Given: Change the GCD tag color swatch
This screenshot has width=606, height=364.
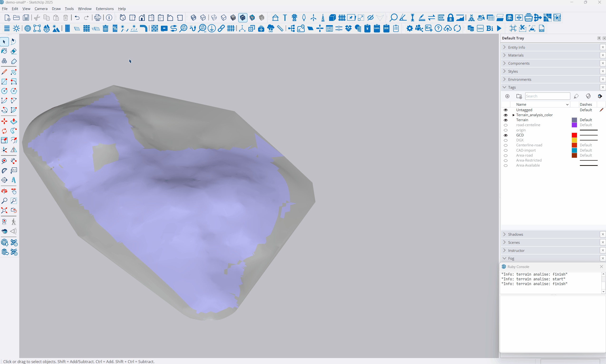Looking at the screenshot, I should pyautogui.click(x=574, y=135).
